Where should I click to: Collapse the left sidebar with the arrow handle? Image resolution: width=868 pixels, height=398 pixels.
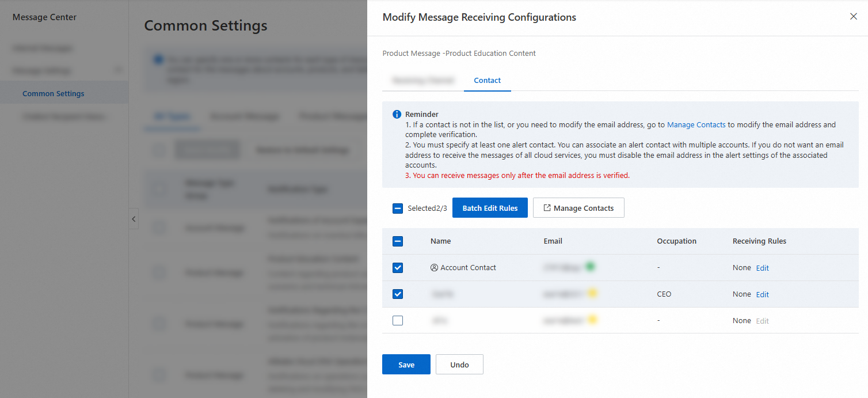click(x=134, y=219)
